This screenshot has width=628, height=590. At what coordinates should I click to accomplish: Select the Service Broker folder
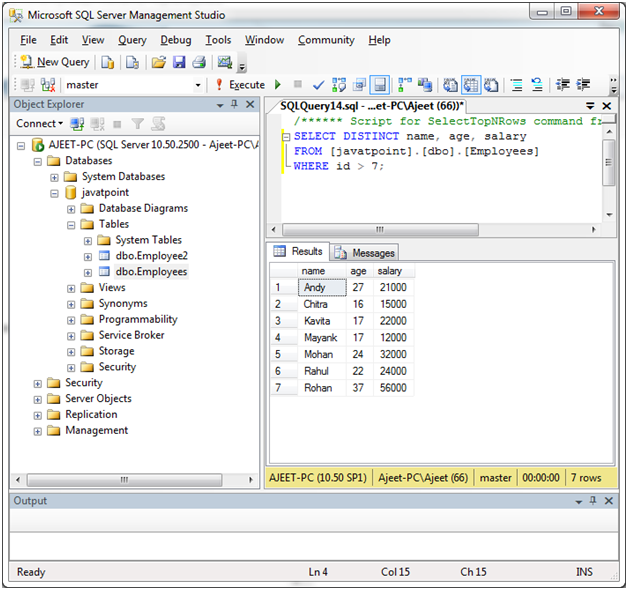coord(131,335)
